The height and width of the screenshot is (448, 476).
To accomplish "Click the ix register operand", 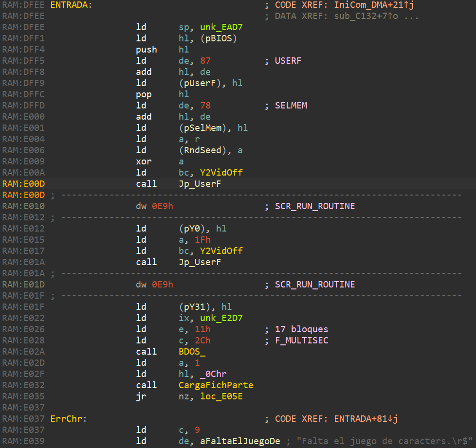I will tap(184, 318).
